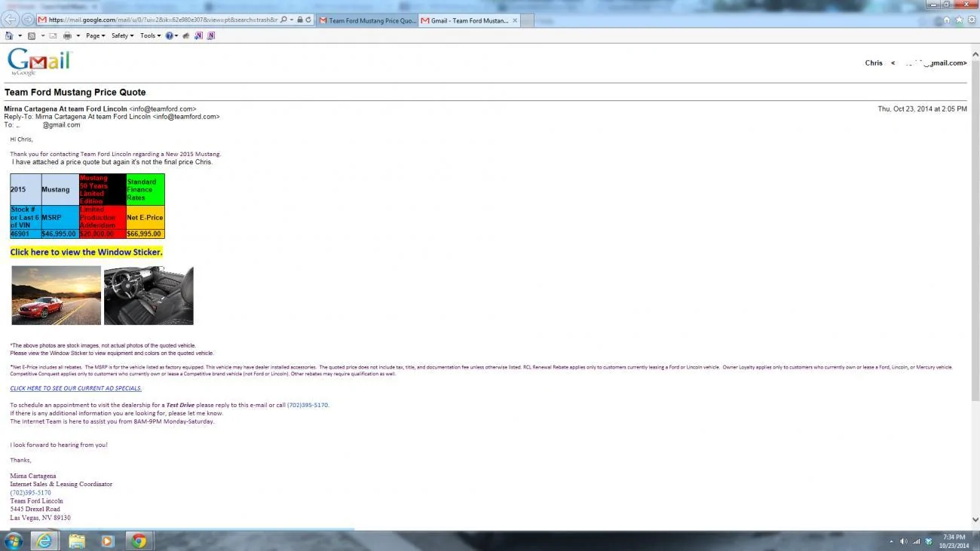
Task: Click the 'Mustang 50 Years Limited Edition' cell
Action: [x=103, y=189]
